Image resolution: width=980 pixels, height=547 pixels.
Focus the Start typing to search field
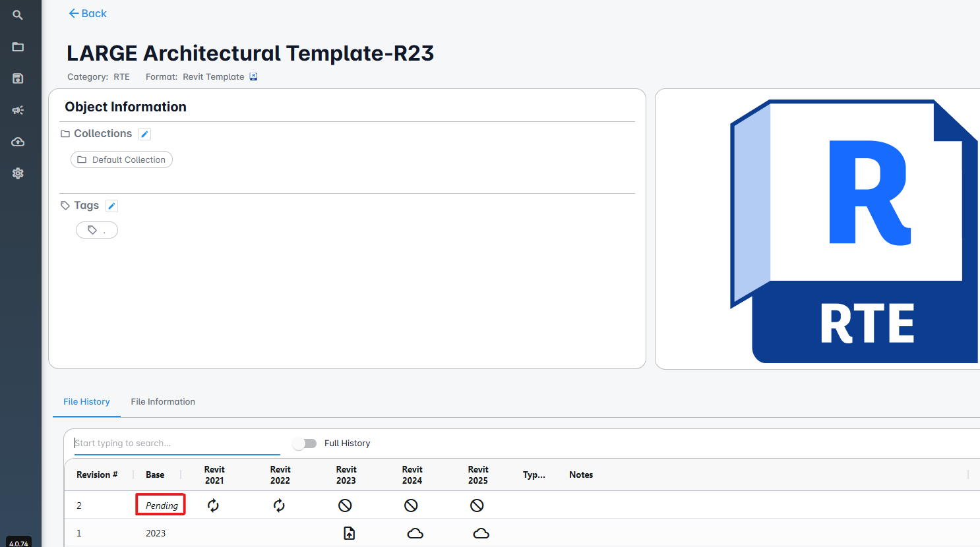177,443
